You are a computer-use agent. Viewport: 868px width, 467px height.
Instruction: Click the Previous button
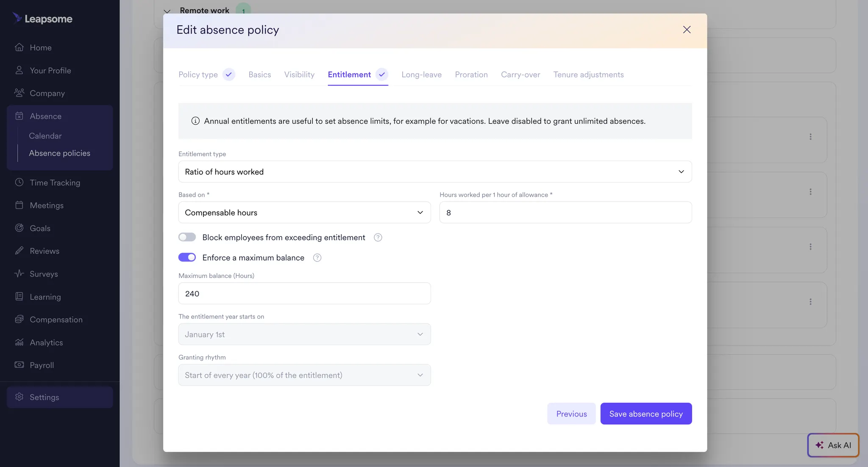(571, 414)
